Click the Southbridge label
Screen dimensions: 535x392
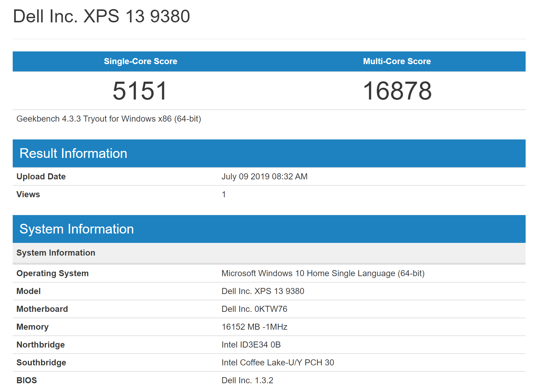click(x=41, y=363)
